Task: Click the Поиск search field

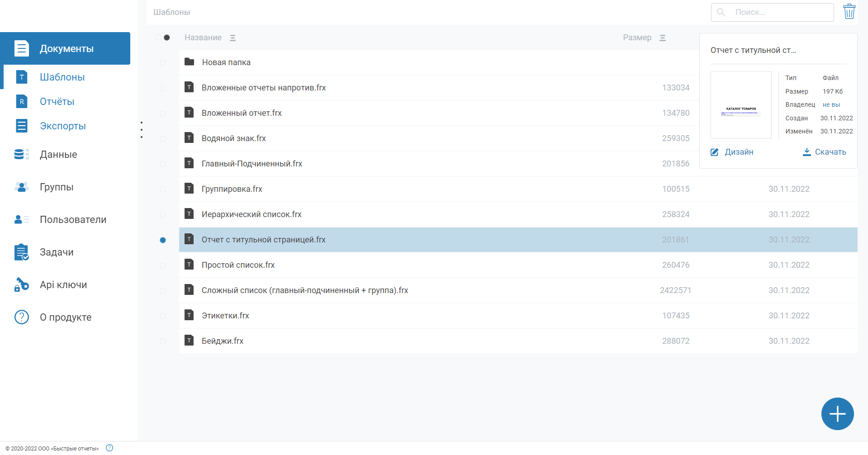Action: (x=772, y=12)
